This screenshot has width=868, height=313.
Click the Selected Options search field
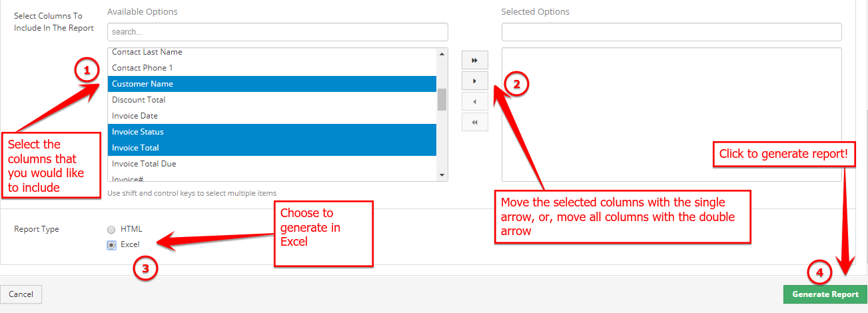pos(671,32)
